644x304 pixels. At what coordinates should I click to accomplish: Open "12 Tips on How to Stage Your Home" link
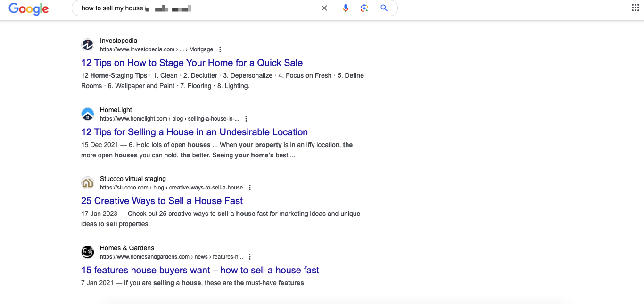coord(192,63)
